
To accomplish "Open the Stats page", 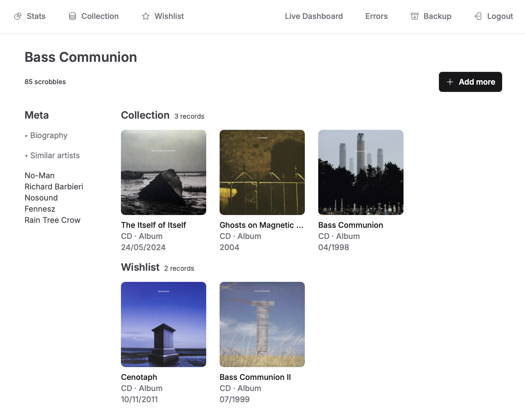I will 30,16.
